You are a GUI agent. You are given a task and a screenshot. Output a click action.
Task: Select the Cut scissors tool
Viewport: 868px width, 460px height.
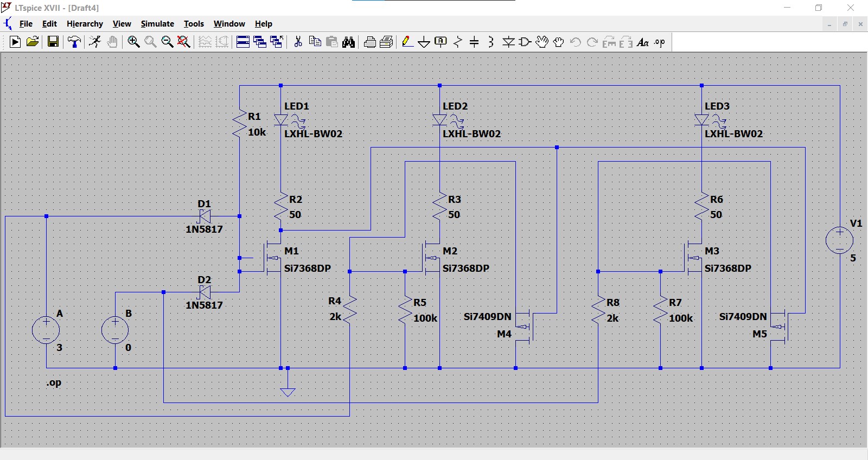[298, 42]
